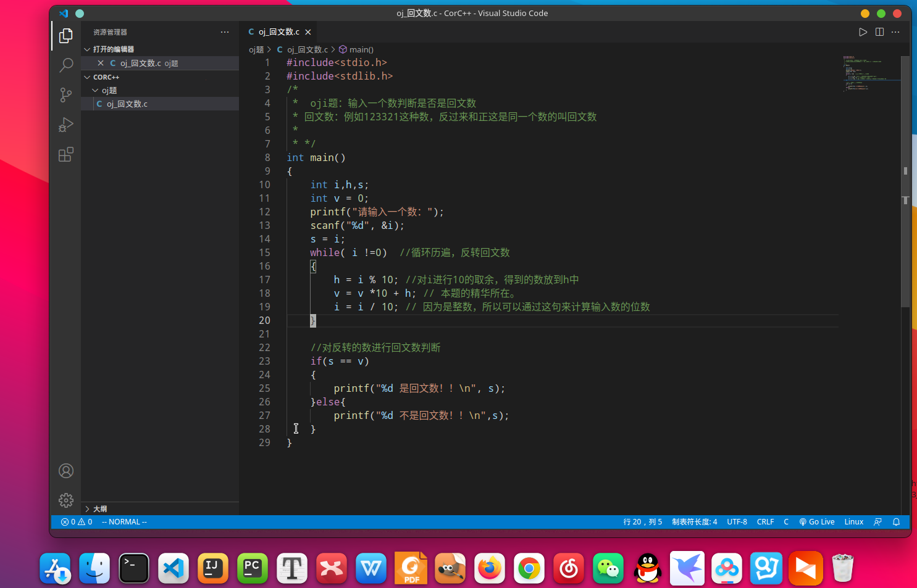The height and width of the screenshot is (588, 917).
Task: Run the code with play icon
Action: coord(863,32)
